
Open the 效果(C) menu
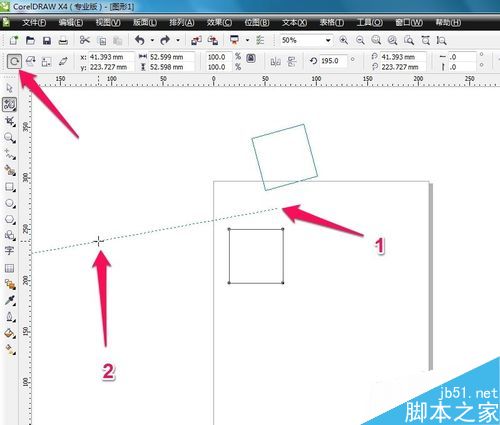pos(219,23)
